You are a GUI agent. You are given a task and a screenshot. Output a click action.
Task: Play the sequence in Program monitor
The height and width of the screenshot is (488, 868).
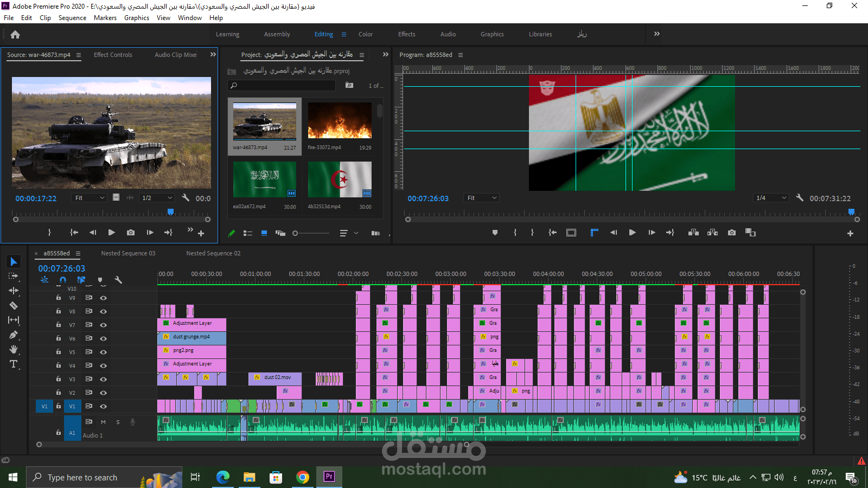click(x=632, y=233)
